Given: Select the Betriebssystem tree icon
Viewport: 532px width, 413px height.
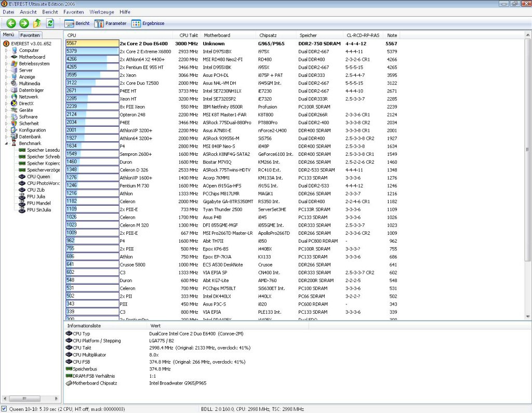Looking at the screenshot, I should pos(14,63).
